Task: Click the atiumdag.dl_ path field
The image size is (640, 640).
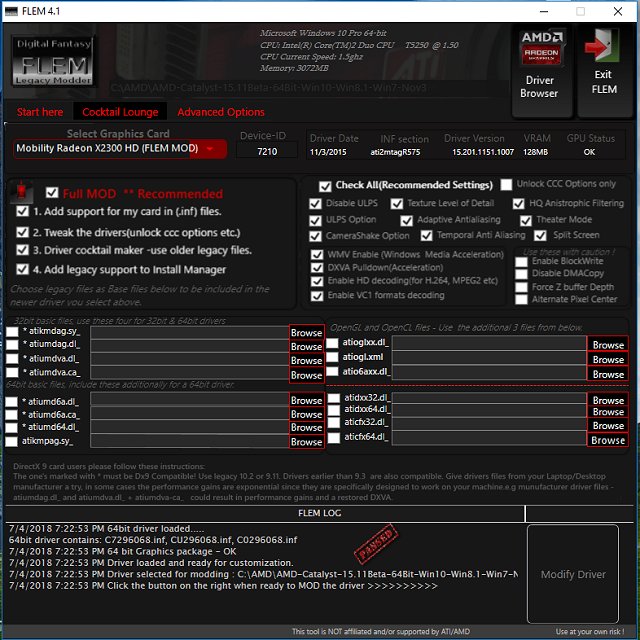Action: pos(189,346)
